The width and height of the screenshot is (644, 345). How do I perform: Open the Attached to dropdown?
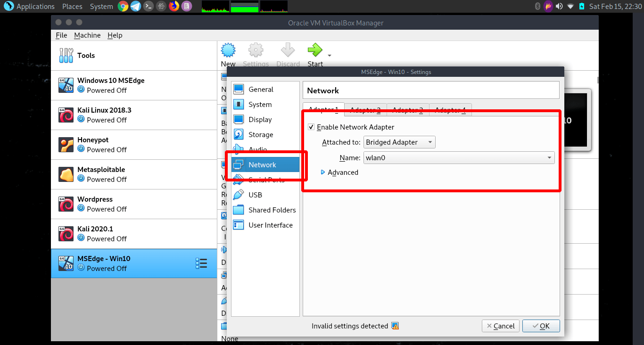click(x=399, y=142)
